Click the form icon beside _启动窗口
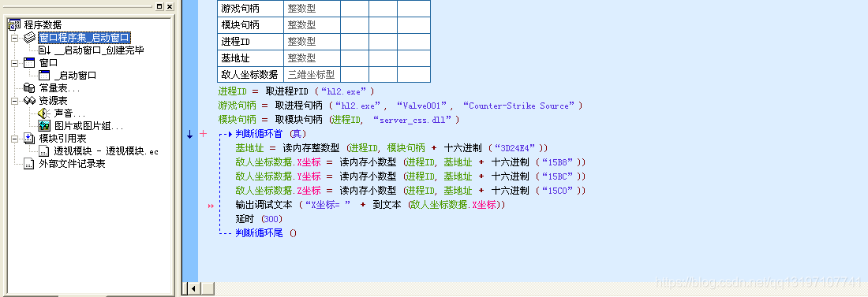This screenshot has height=297, width=868. (45, 76)
